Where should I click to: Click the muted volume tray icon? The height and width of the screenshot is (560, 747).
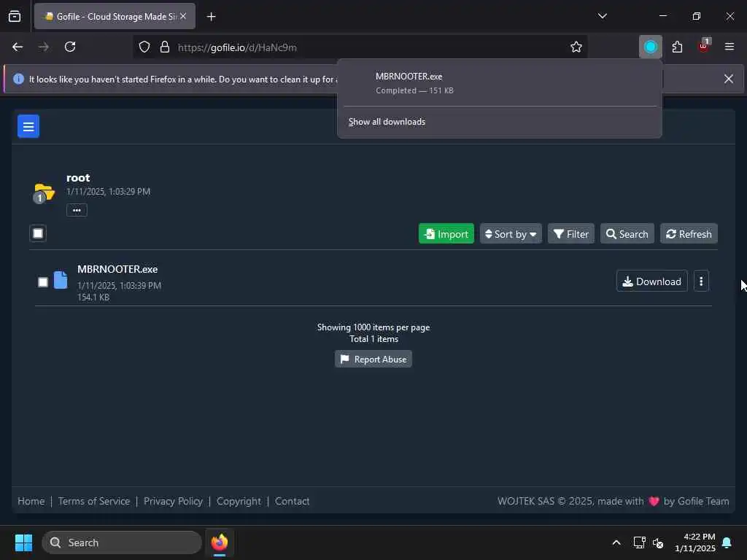point(658,542)
